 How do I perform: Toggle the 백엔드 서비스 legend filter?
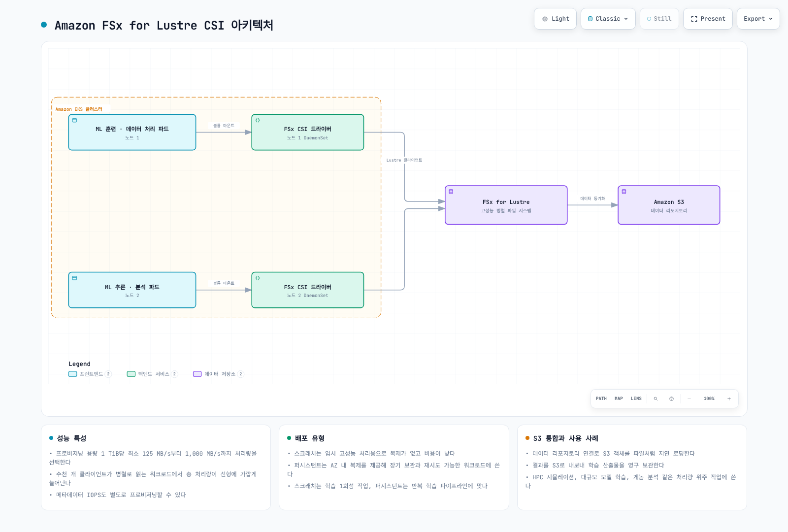pos(152,374)
